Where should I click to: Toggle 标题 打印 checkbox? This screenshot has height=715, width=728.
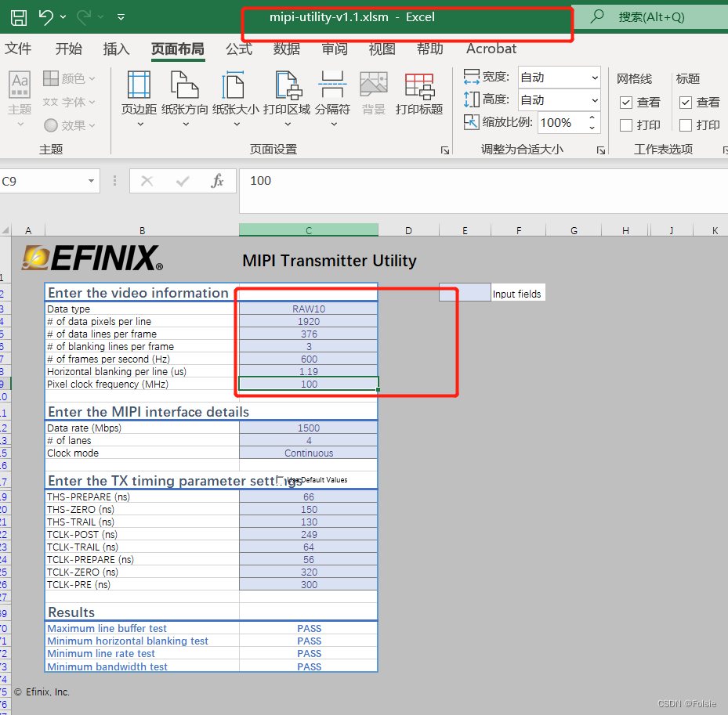[x=685, y=125]
